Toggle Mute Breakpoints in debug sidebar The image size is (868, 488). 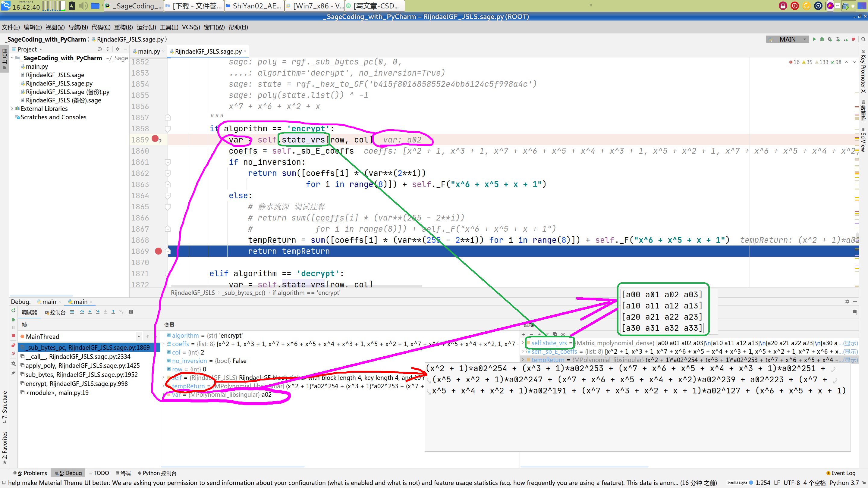[13, 354]
